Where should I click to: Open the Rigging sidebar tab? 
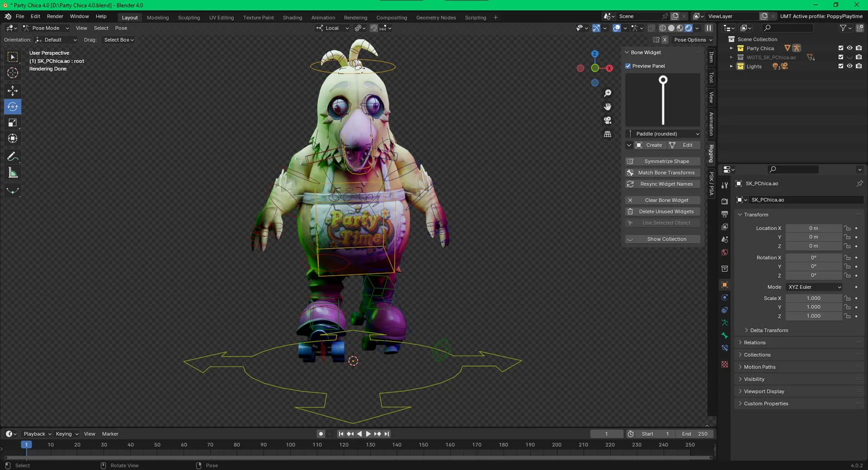(711, 154)
